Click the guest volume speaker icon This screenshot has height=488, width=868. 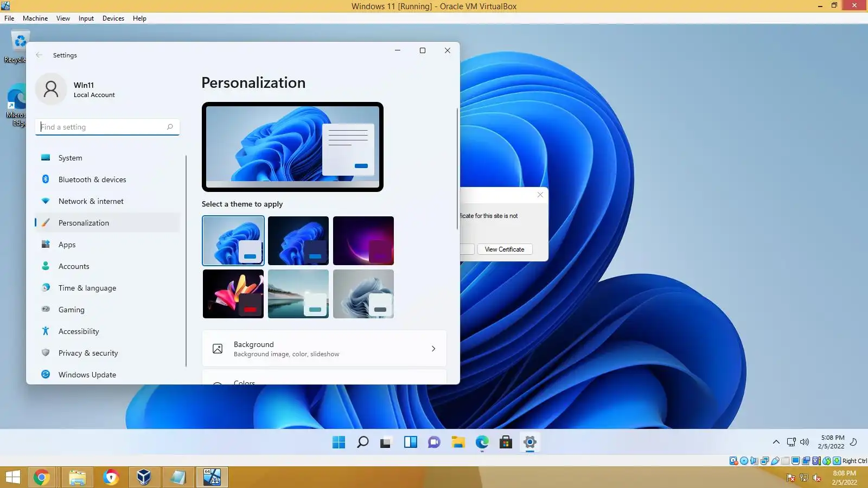(805, 442)
